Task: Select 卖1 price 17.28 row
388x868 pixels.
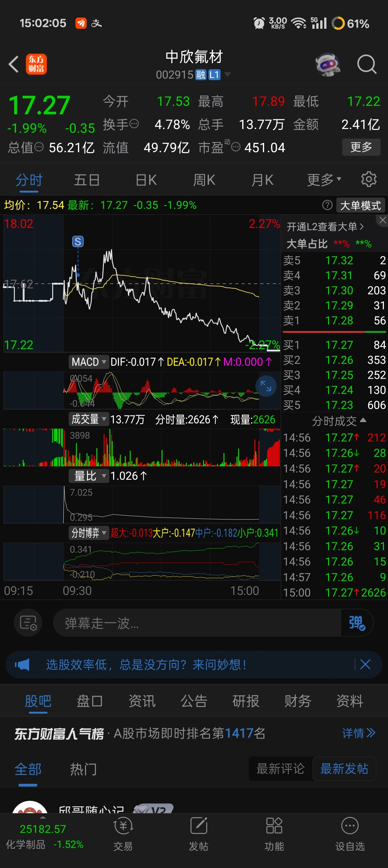Action: pyautogui.click(x=334, y=320)
